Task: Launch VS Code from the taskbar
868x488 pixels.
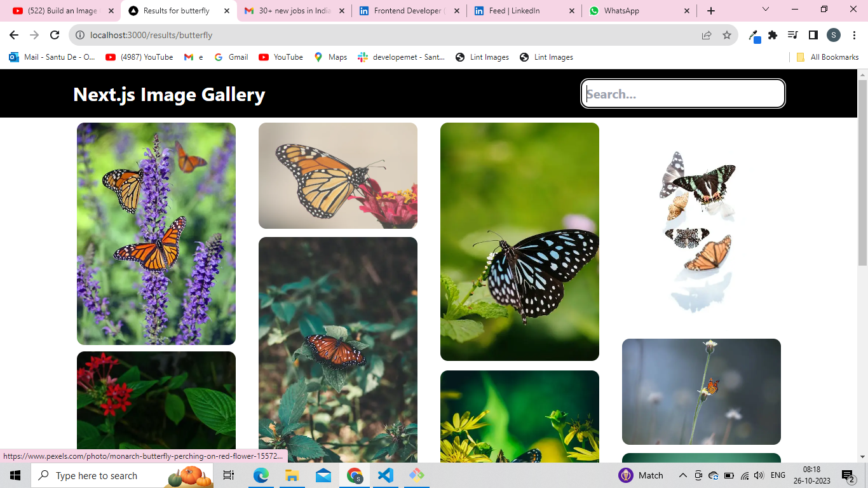Action: click(386, 475)
